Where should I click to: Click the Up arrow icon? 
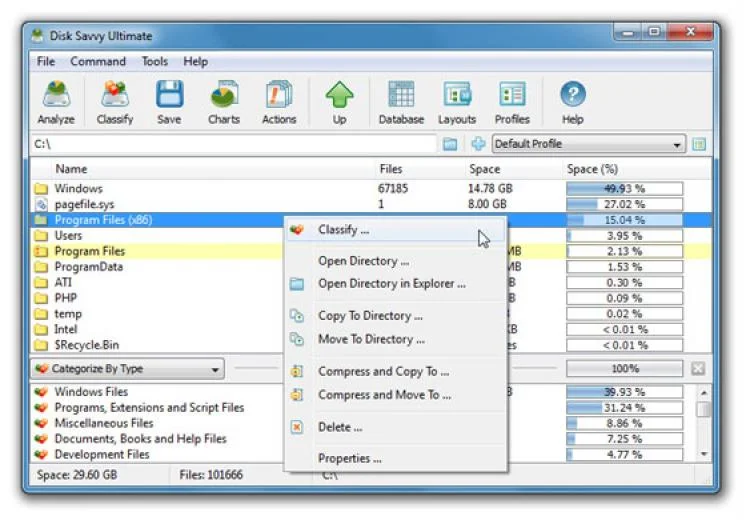pos(339,94)
